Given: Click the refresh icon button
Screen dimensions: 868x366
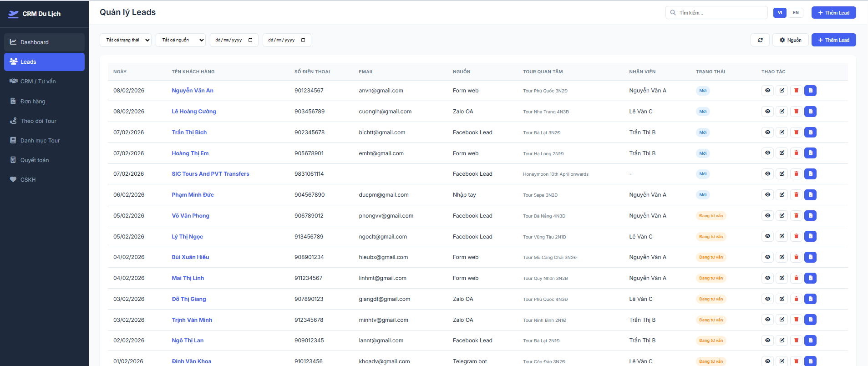Looking at the screenshot, I should pos(760,40).
